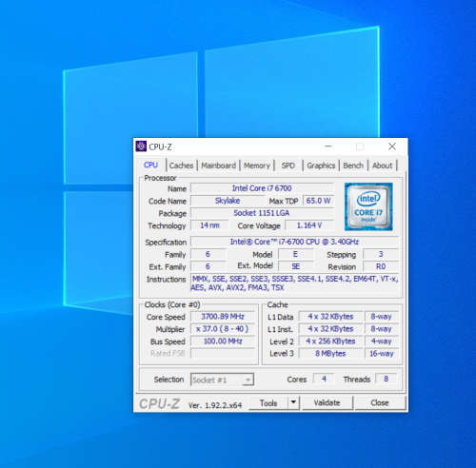Click the Intel Core i7 logo badge
Screen dimensions: 476x468
368,206
